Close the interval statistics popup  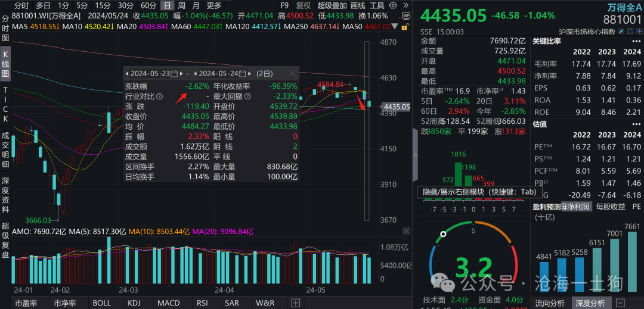[x=292, y=73]
